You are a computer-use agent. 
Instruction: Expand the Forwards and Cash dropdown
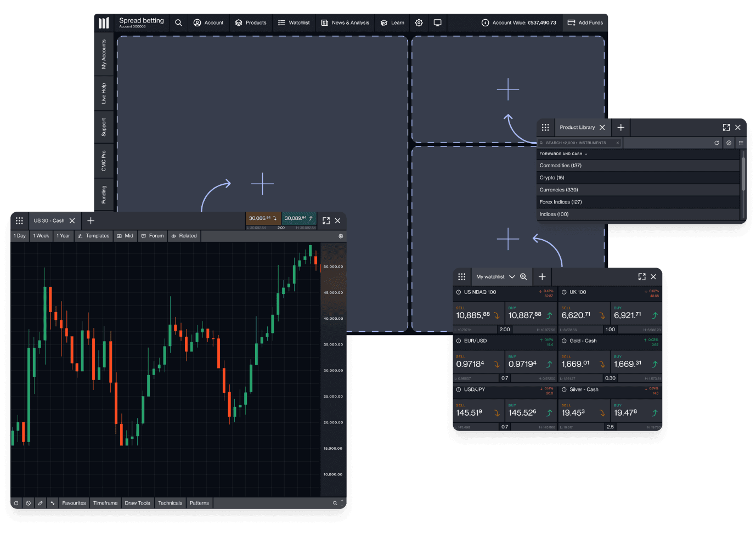pos(563,154)
